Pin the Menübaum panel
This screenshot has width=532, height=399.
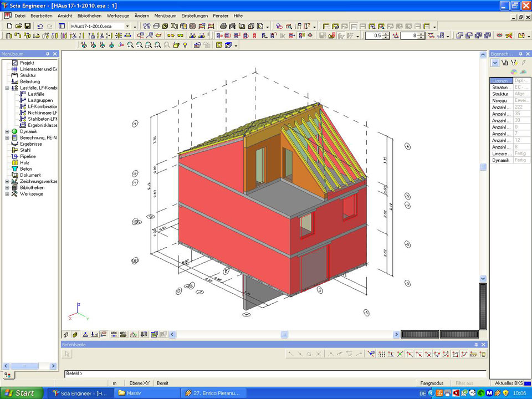tap(48, 54)
